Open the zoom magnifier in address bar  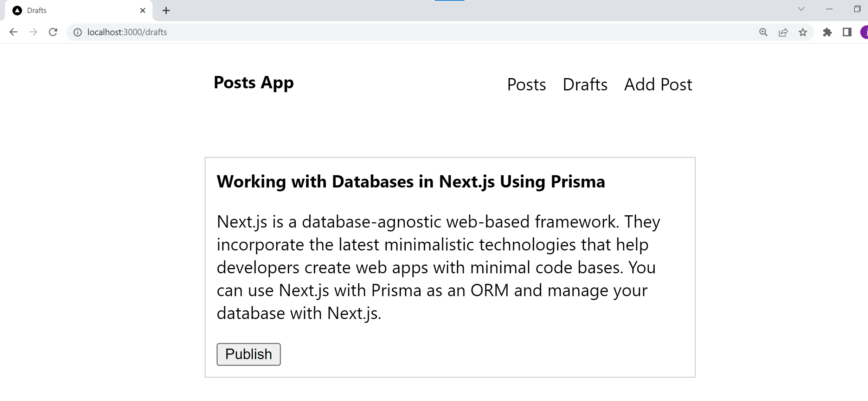pos(763,32)
